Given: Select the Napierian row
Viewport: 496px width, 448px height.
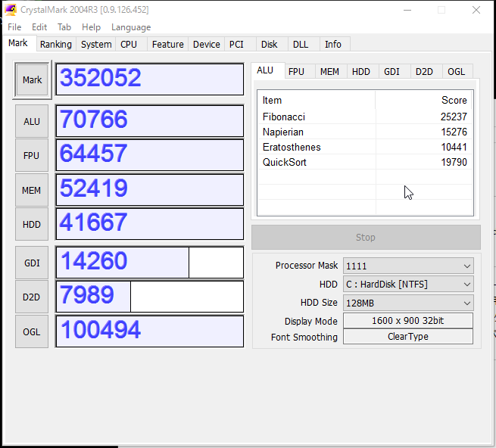Looking at the screenshot, I should pyautogui.click(x=365, y=132).
